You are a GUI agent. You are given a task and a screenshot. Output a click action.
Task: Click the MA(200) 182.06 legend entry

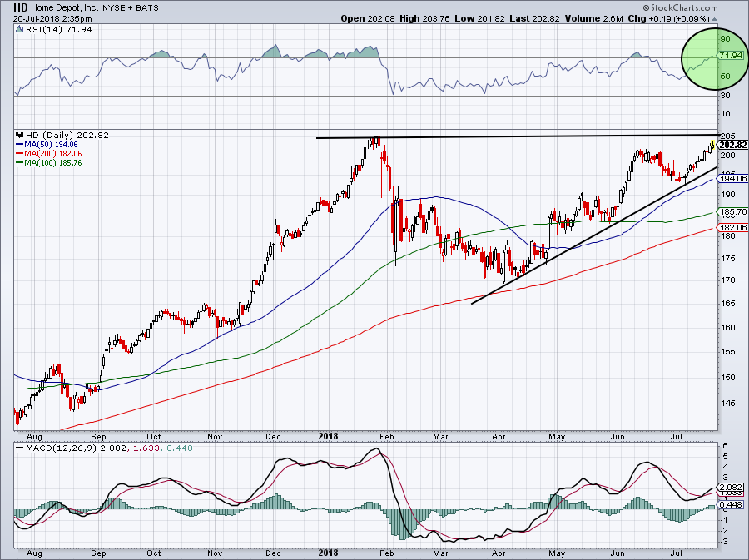[x=53, y=154]
